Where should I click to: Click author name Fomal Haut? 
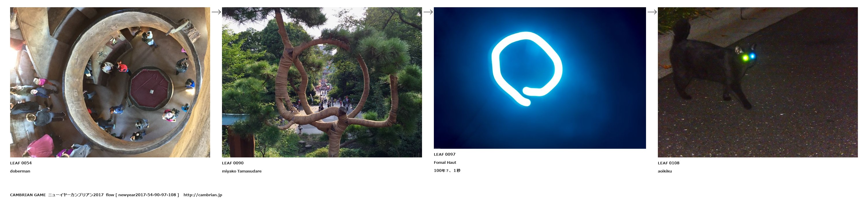tap(445, 162)
